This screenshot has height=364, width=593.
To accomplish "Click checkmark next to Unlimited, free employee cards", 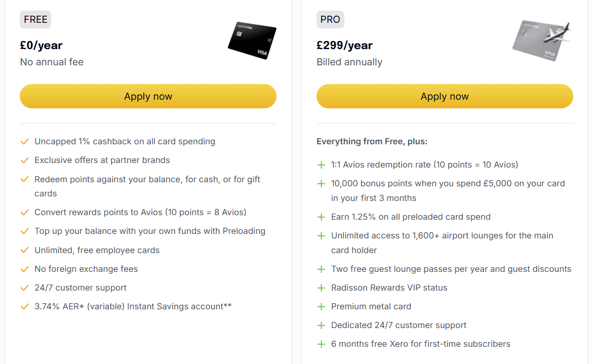I will coord(25,250).
